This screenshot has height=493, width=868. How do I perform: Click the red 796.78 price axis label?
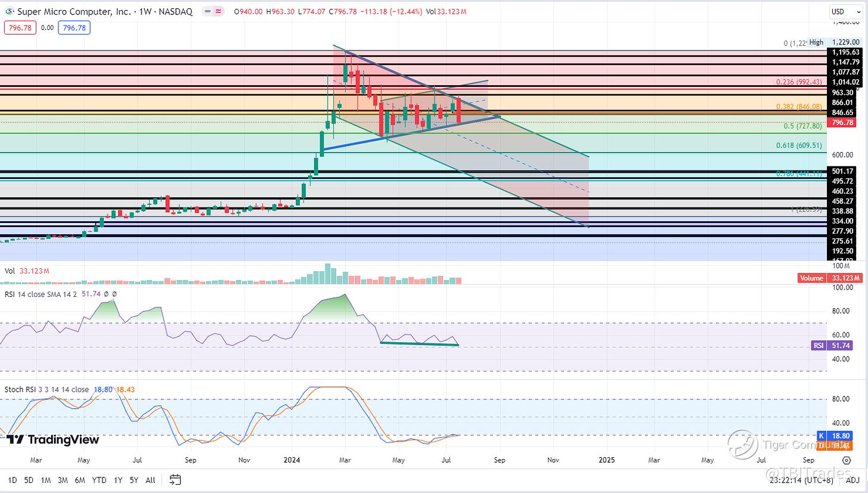tap(841, 123)
